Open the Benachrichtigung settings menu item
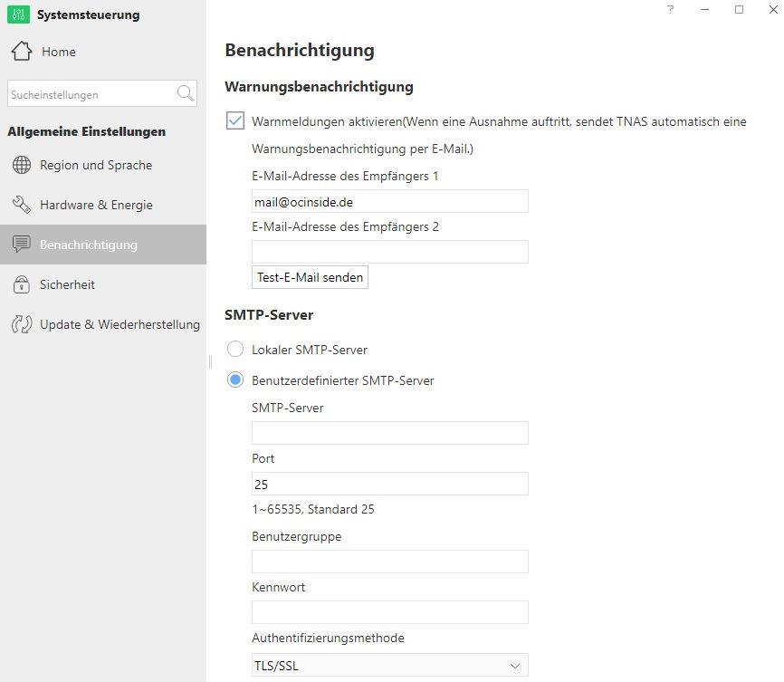 click(x=89, y=245)
